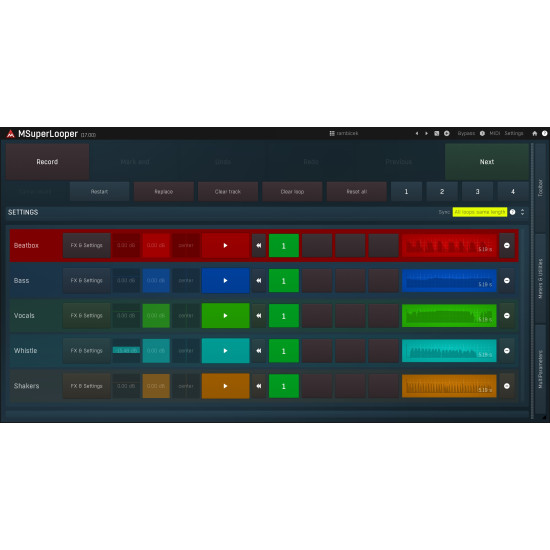Open the MIDI menu
The width and height of the screenshot is (550, 550).
coord(495,133)
